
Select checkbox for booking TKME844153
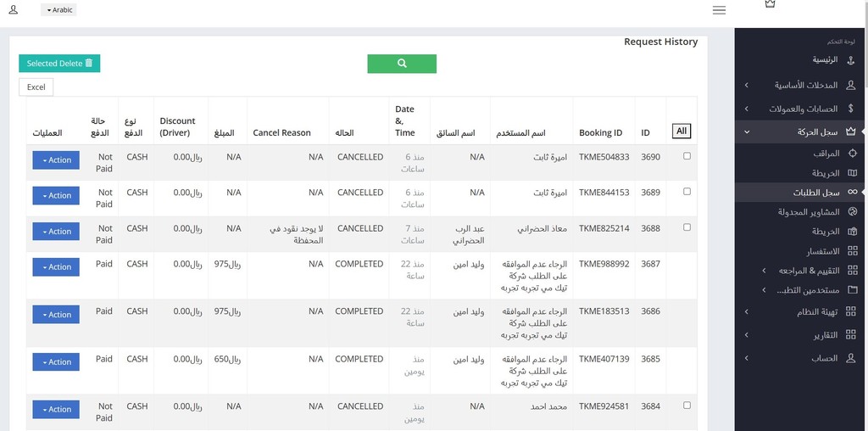click(x=687, y=192)
